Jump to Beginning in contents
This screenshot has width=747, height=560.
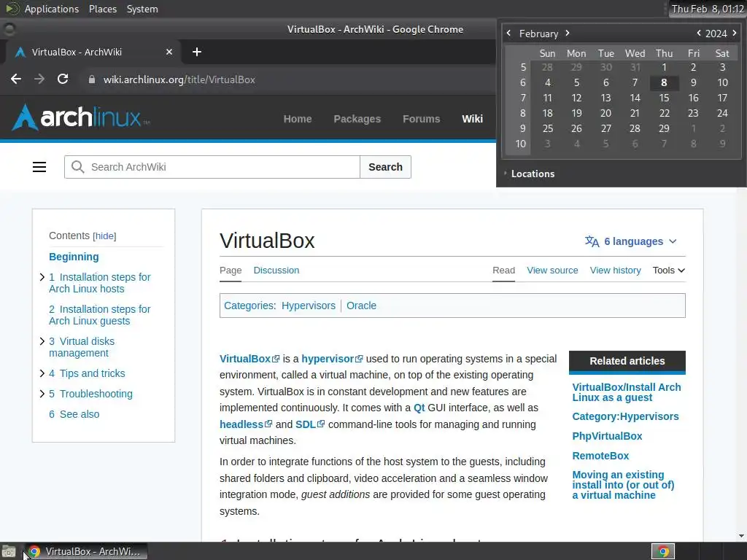click(74, 257)
